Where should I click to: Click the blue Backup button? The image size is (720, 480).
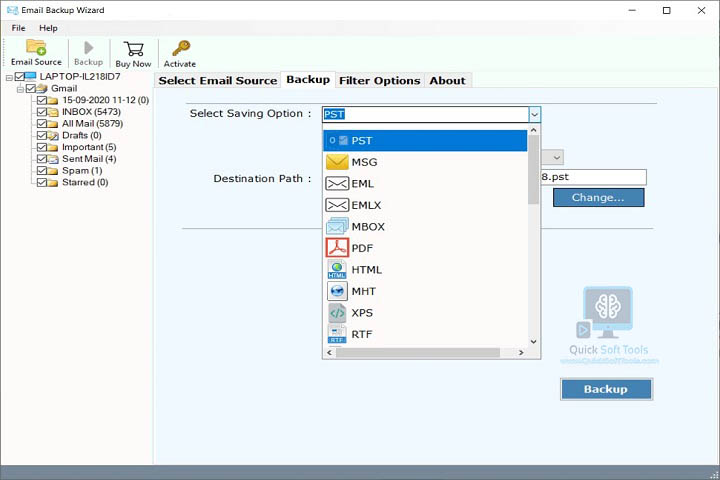(606, 389)
